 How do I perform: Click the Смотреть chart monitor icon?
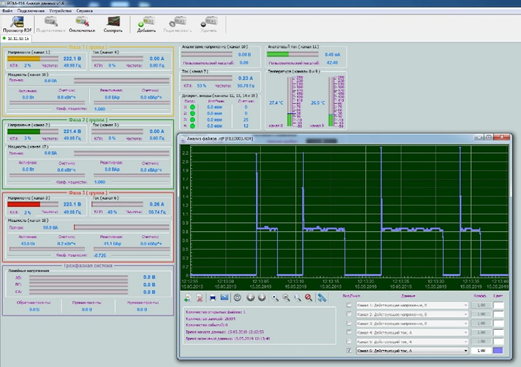tap(113, 24)
